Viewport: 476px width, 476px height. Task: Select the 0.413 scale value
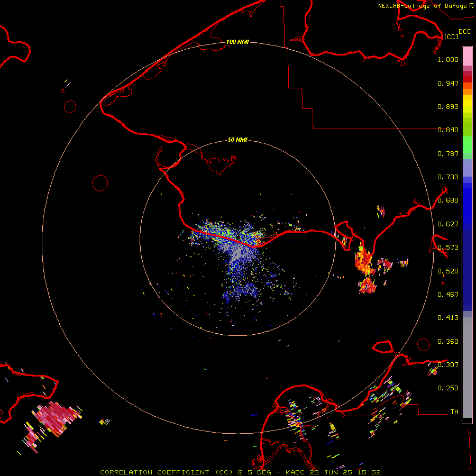click(448, 318)
